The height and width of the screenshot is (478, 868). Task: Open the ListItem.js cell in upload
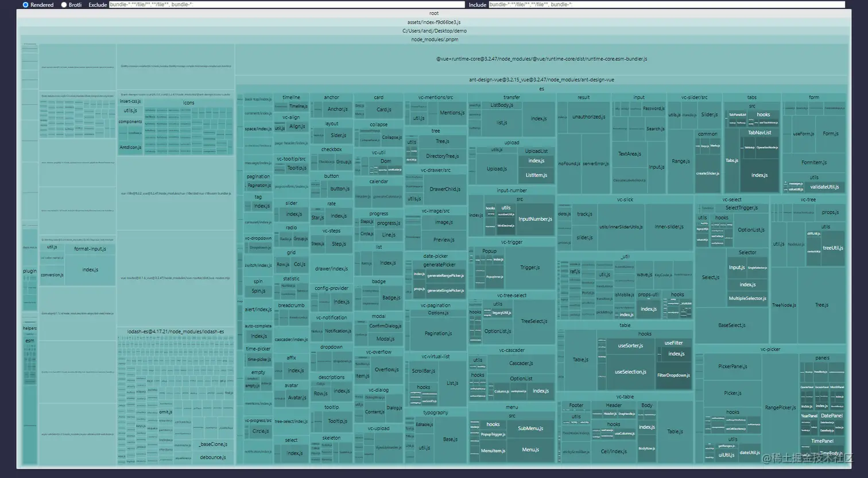click(536, 175)
